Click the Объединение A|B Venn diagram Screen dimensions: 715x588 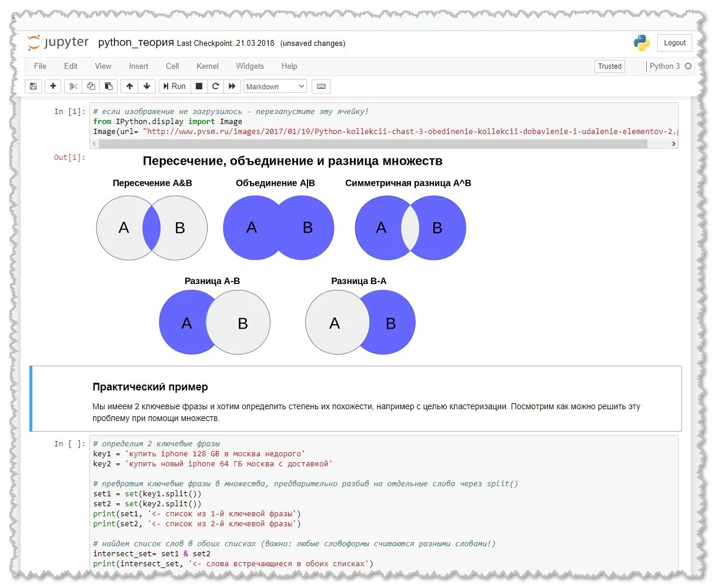point(278,228)
